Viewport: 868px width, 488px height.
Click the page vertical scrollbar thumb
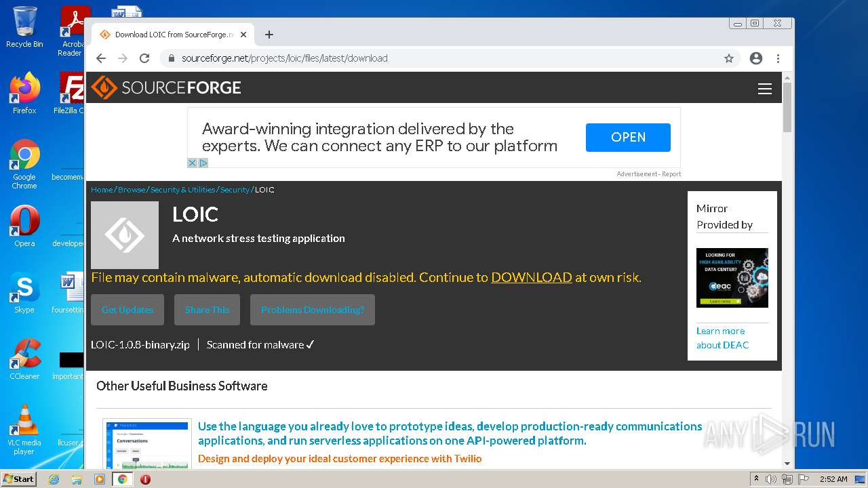point(787,106)
